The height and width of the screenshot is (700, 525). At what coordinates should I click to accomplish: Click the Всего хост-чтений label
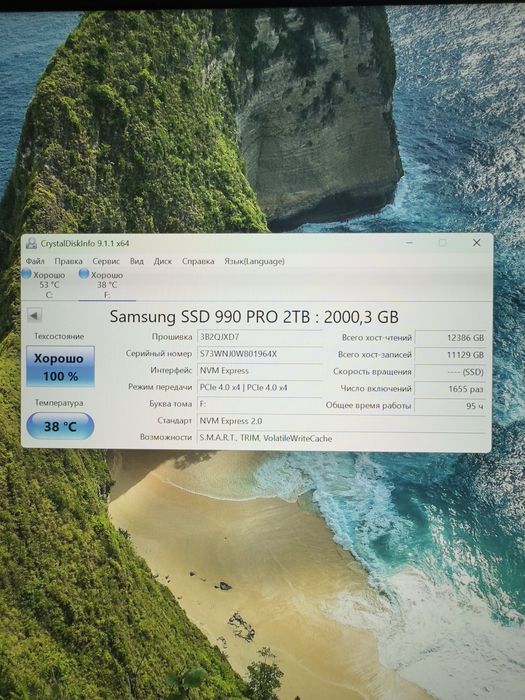click(377, 338)
